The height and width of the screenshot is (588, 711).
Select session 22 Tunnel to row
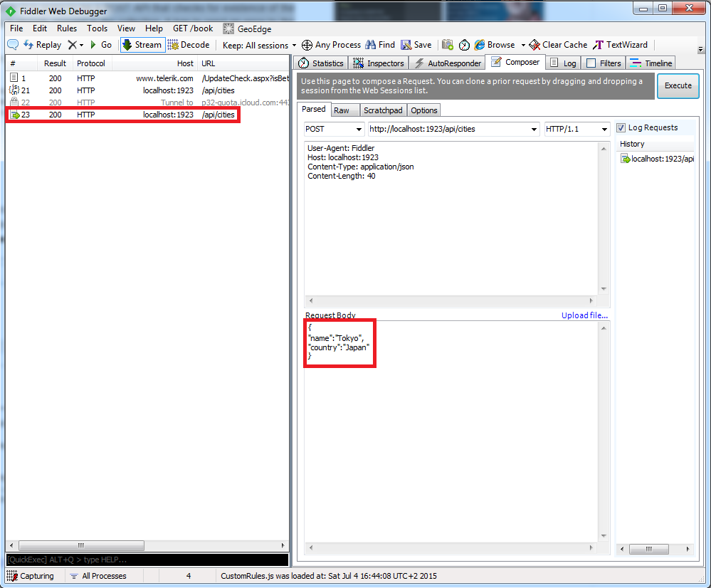148,103
